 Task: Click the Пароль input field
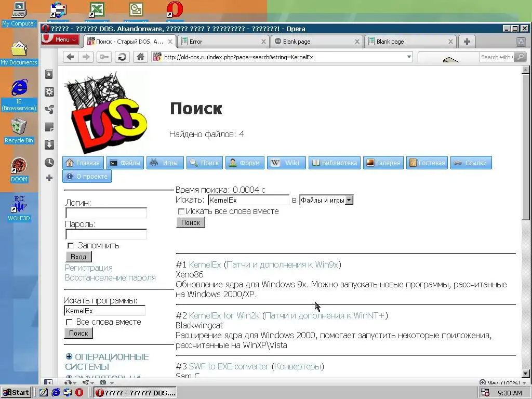(106, 234)
